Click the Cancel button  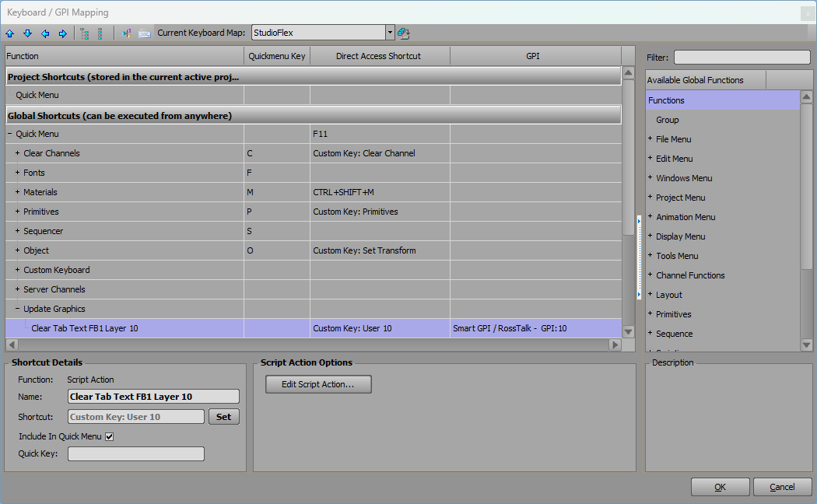782,487
